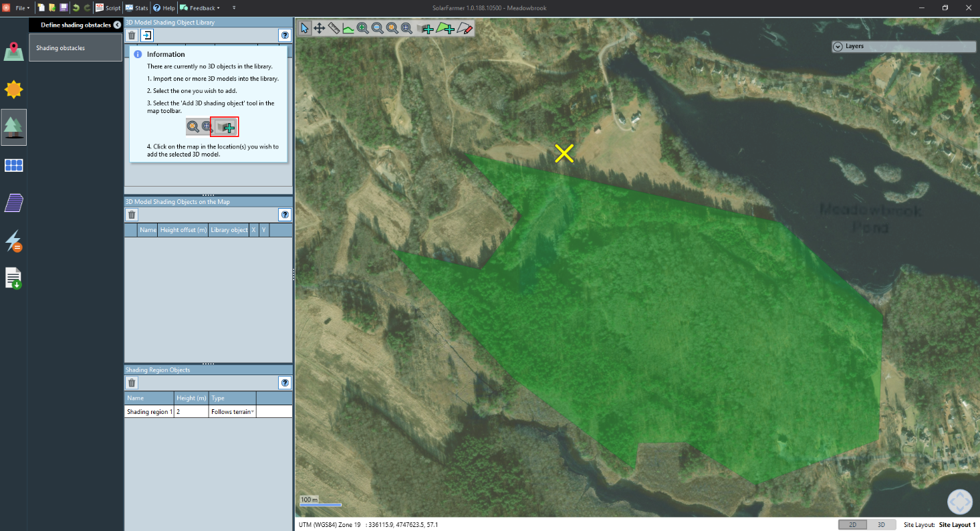
Task: Zoom in on the map
Action: [363, 28]
